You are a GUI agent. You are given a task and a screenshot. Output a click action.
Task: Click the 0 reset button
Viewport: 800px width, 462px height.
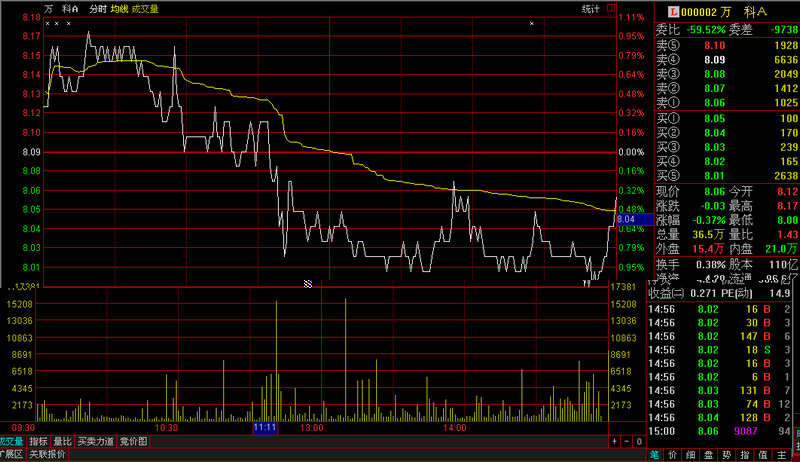640,441
